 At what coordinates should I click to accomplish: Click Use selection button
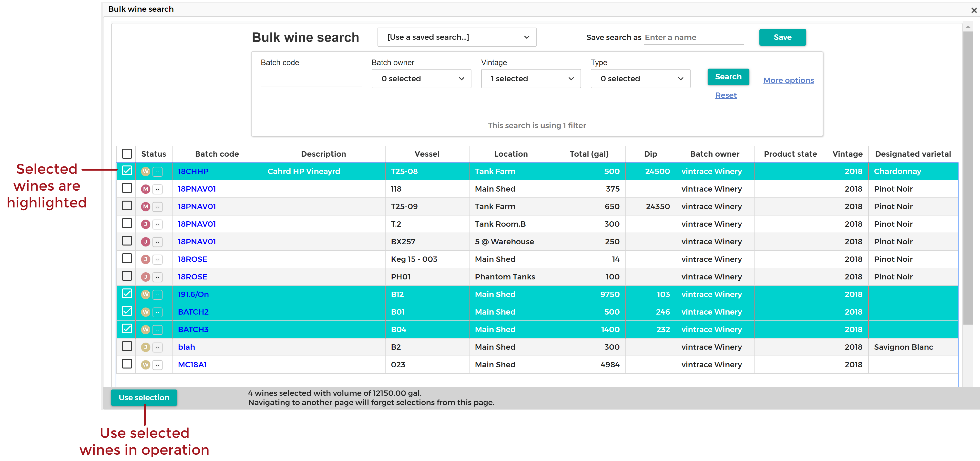144,398
